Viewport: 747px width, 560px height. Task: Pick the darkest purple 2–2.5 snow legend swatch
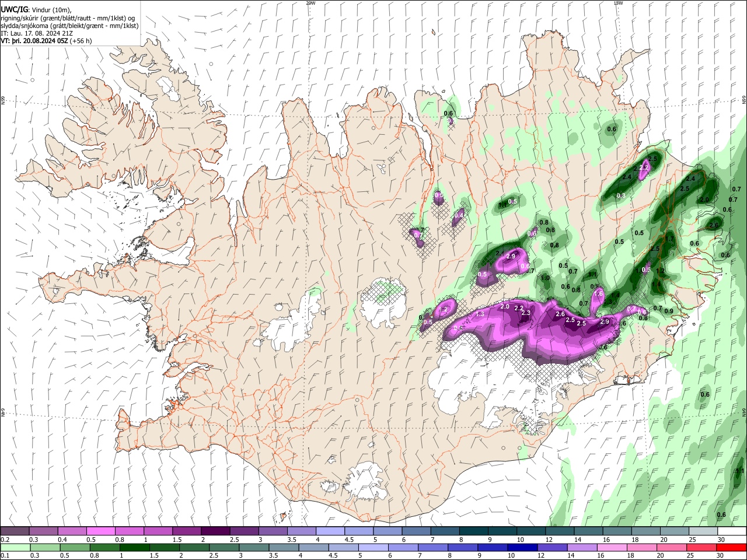coord(215,531)
